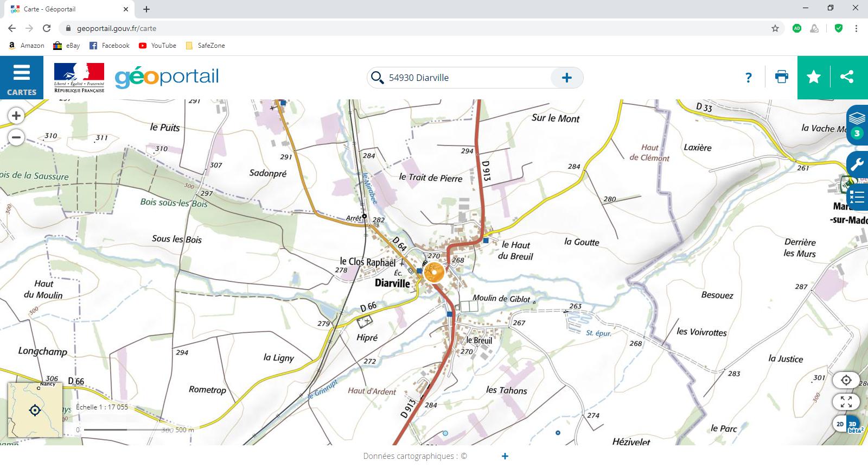This screenshot has height=467, width=868.
Task: Click the Moulin de Giblot map label
Action: pos(501,299)
